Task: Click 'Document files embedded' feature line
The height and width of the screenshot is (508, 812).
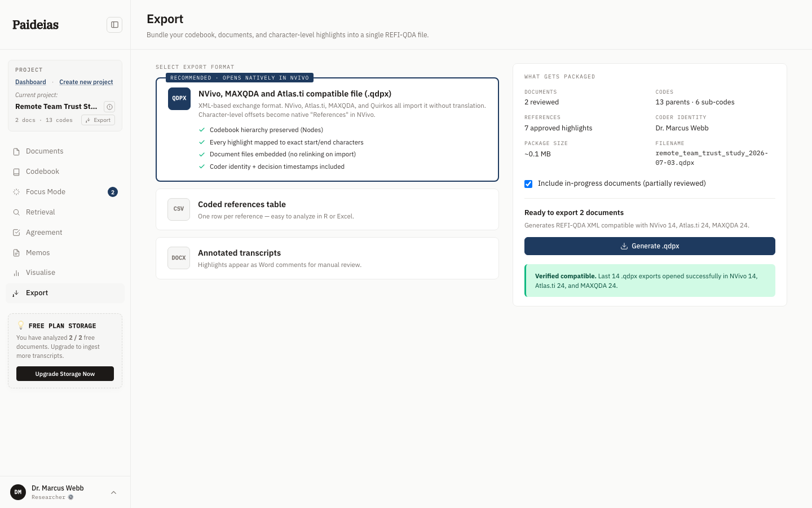Action: click(x=283, y=154)
